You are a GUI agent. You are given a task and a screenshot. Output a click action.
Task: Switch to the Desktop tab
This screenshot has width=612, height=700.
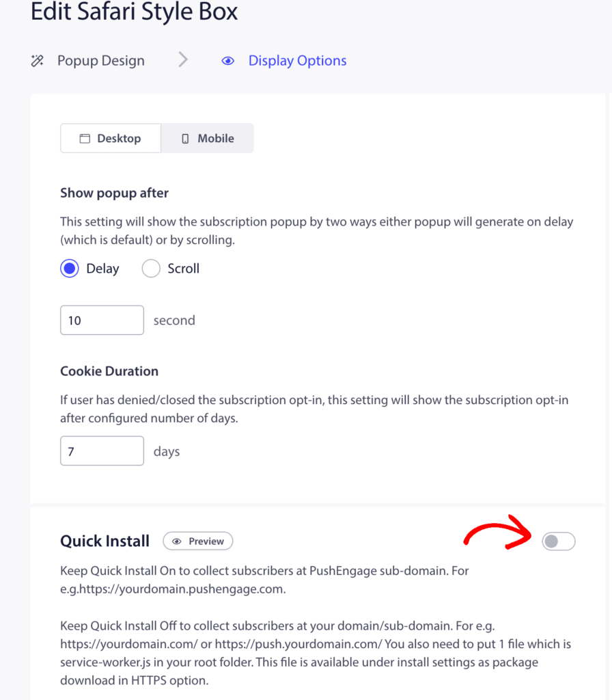point(111,138)
